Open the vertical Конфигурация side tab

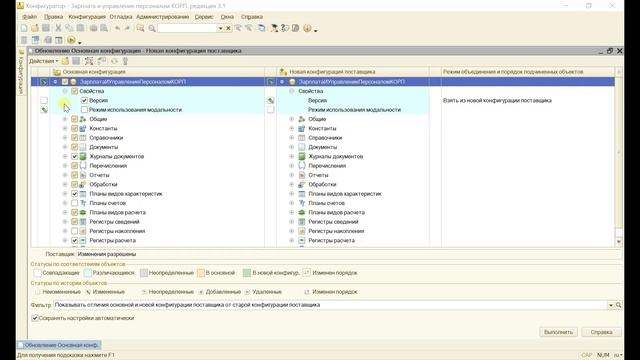[21, 73]
